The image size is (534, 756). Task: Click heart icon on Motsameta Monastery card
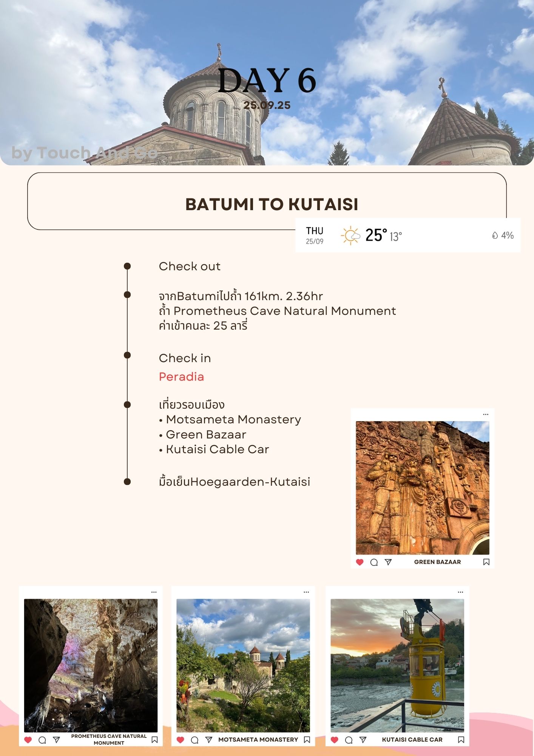click(x=181, y=740)
